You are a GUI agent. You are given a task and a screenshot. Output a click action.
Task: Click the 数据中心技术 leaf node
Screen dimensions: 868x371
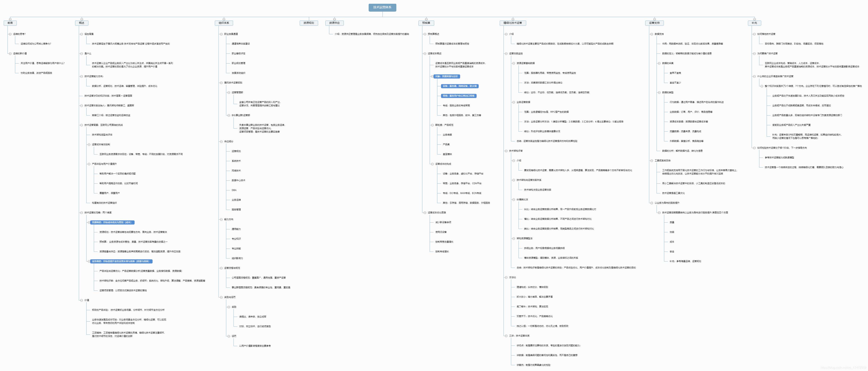click(239, 180)
